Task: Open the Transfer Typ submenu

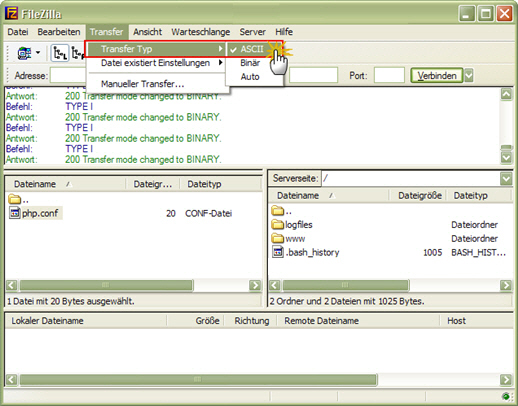Action: coord(156,49)
